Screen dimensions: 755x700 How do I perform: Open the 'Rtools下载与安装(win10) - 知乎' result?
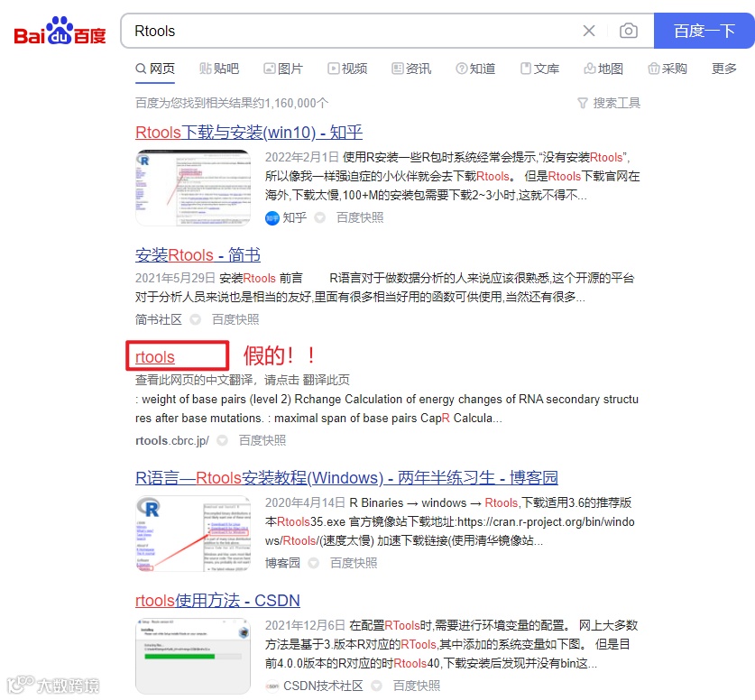[x=249, y=132]
